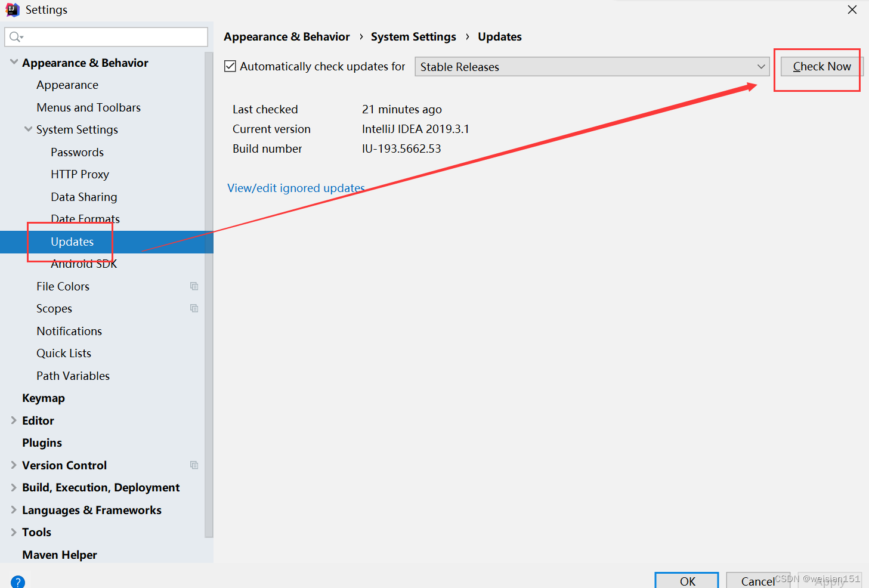869x588 pixels.
Task: Open HTTP Proxy settings page
Action: 80,174
